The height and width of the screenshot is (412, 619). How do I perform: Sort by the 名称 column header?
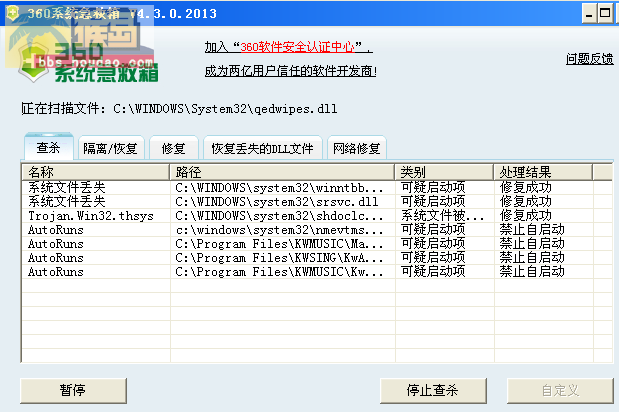coord(96,172)
